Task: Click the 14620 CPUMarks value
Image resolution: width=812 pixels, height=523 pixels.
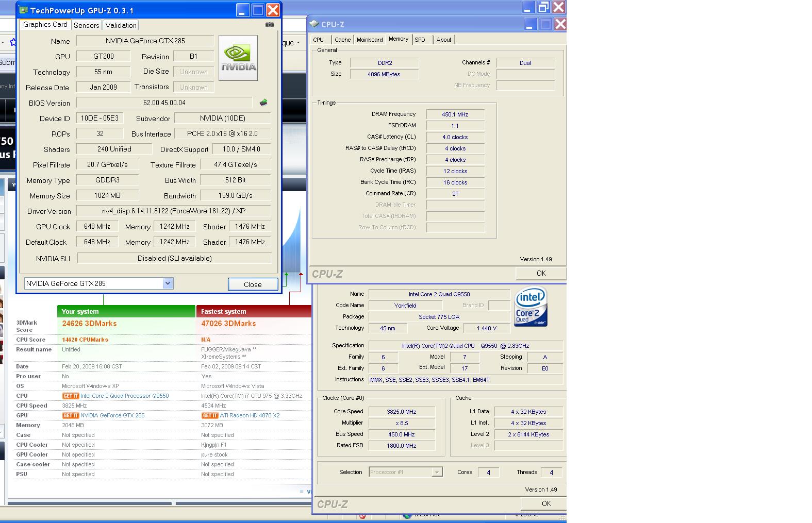Action: 85,340
